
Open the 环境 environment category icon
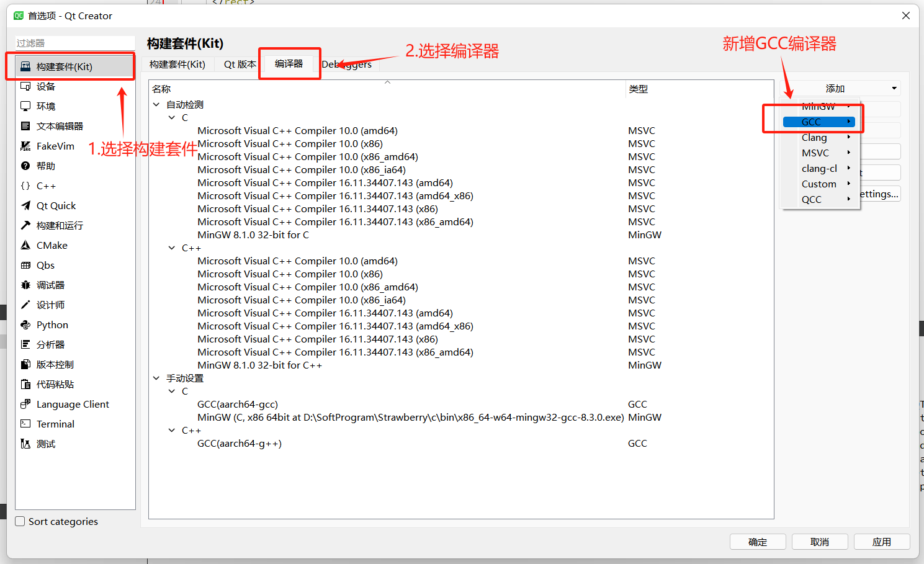tap(25, 106)
